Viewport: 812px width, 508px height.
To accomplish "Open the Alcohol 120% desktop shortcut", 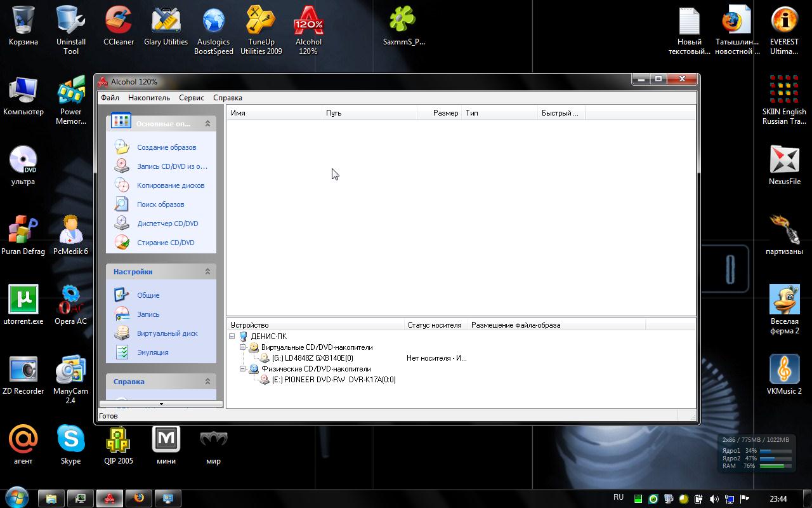I will point(308,30).
